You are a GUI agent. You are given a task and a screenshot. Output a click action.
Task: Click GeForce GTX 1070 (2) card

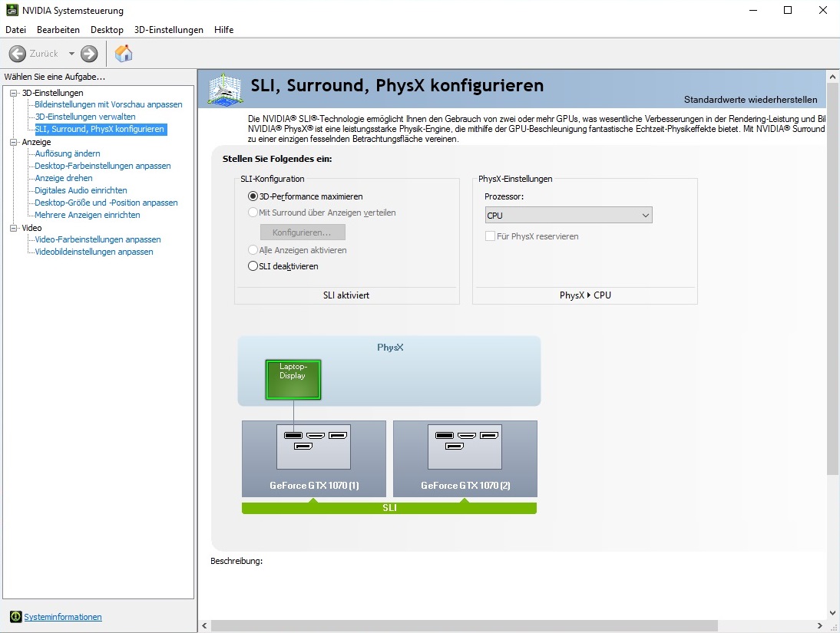(x=465, y=459)
